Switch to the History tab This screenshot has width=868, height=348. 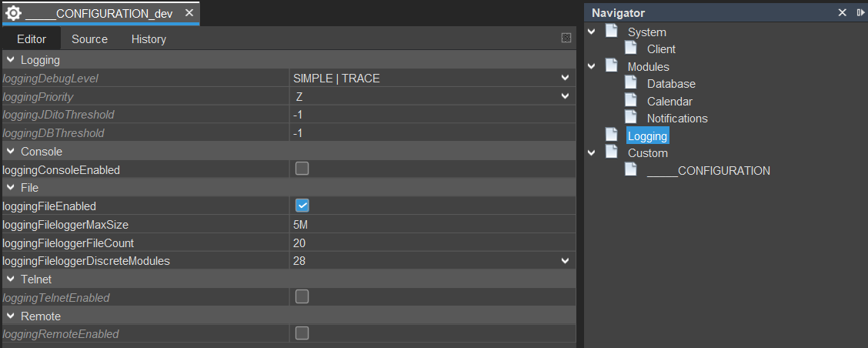tap(149, 39)
